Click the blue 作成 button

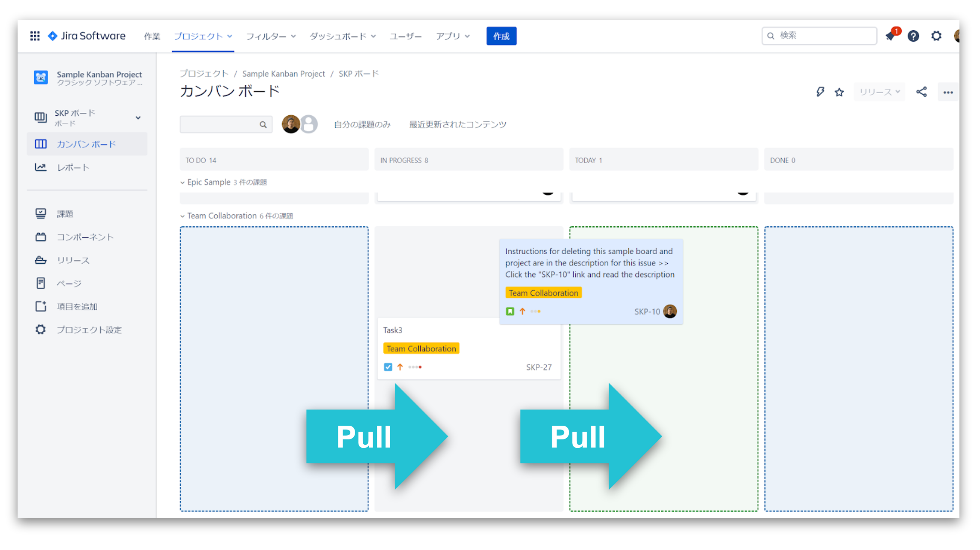coord(501,36)
